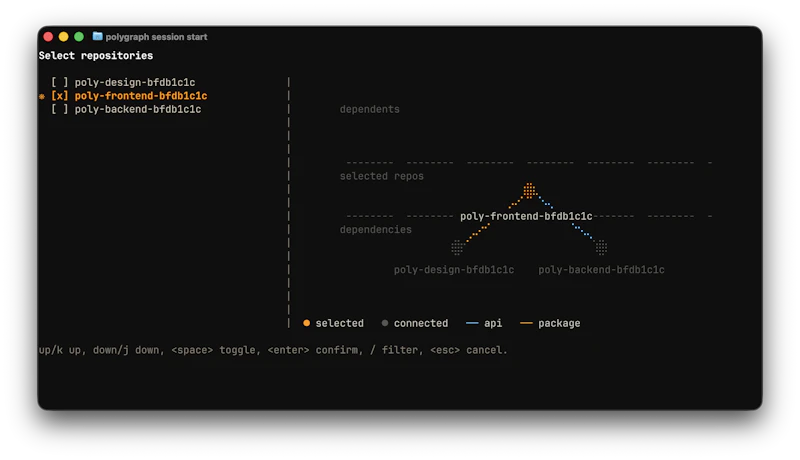Minimize the terminal with yellow button
This screenshot has width=800, height=460.
63,36
